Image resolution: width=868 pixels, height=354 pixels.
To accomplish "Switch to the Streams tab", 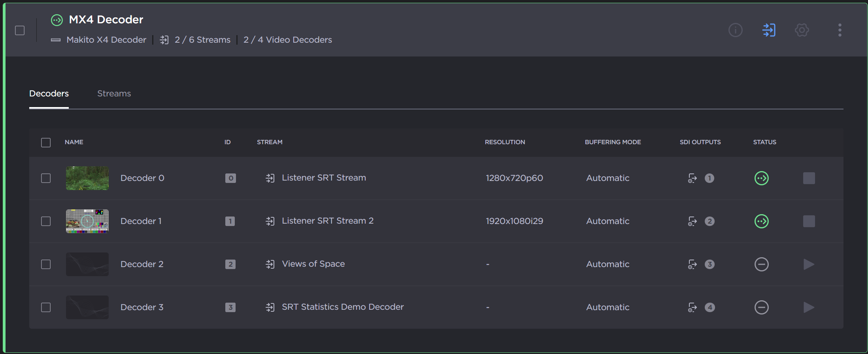I will tap(114, 94).
